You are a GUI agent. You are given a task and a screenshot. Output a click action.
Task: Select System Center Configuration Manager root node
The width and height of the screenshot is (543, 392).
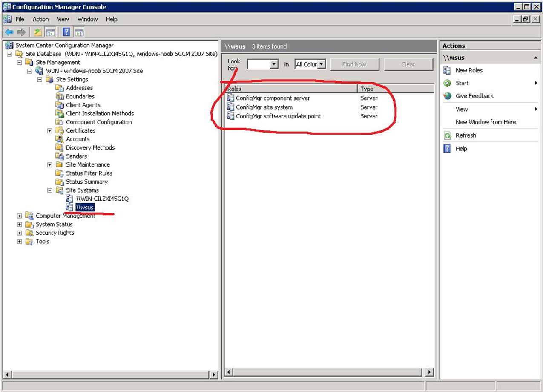[64, 45]
